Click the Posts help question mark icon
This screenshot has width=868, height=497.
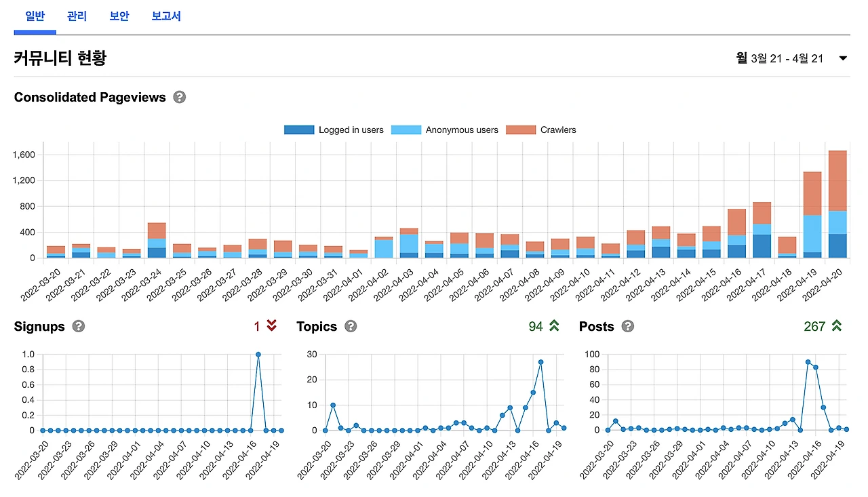click(627, 326)
